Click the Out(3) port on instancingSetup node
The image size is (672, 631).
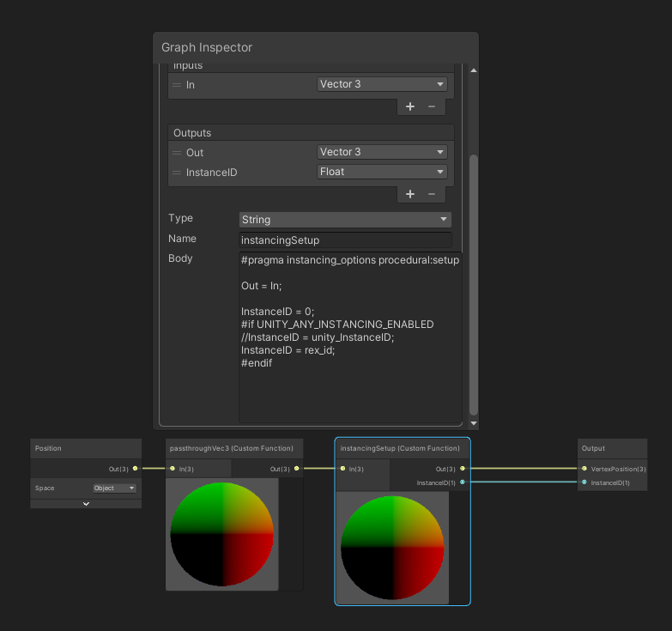463,469
